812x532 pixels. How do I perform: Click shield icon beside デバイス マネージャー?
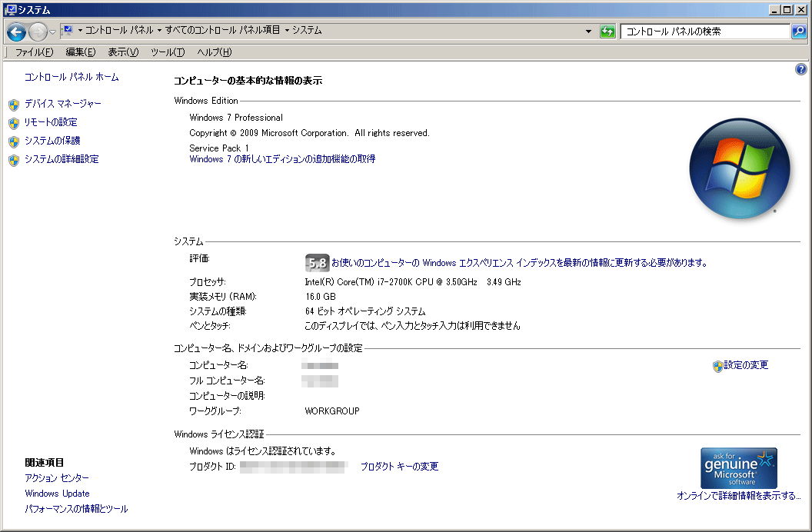pyautogui.click(x=14, y=105)
